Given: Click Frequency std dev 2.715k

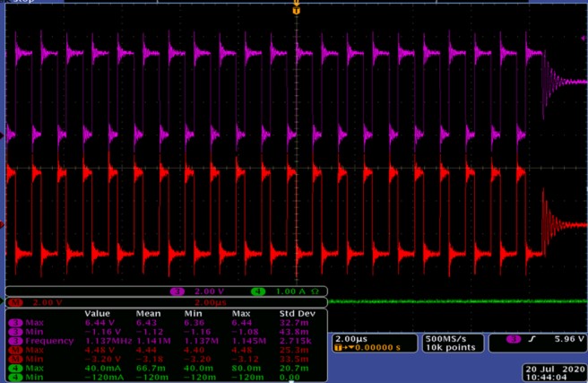Looking at the screenshot, I should tap(295, 341).
